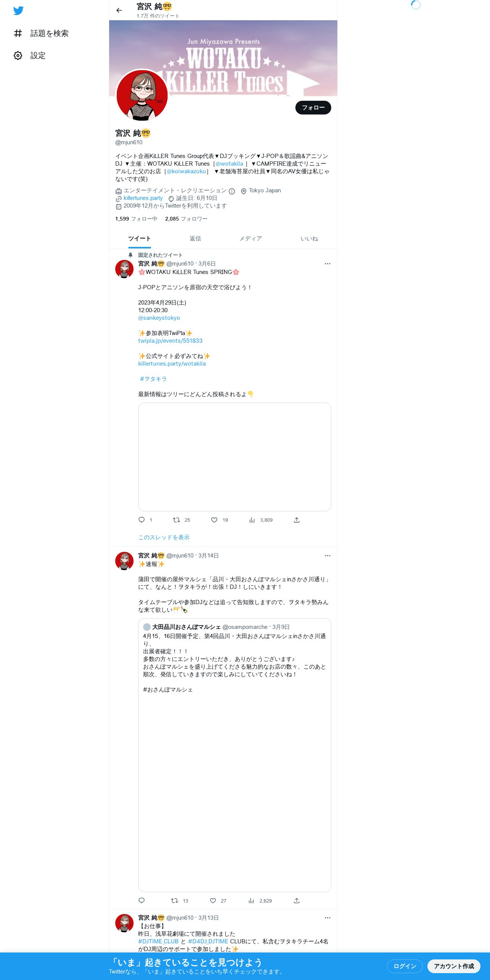Open the profile avatar image
This screenshot has width=490, height=980.
(142, 95)
